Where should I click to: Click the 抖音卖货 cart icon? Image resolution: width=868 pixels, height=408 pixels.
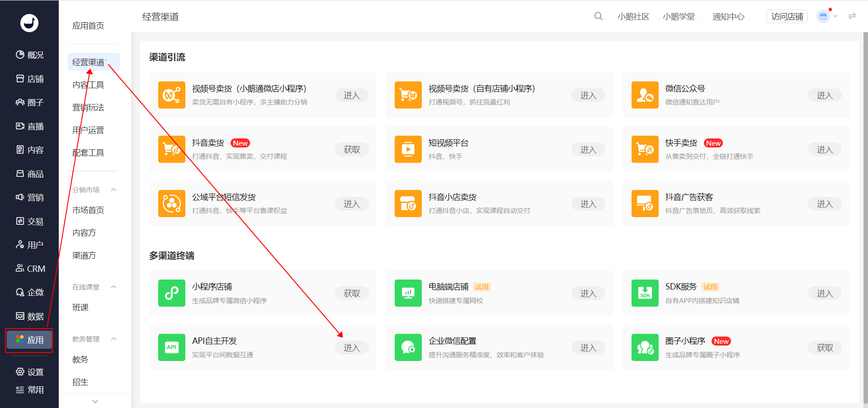pos(172,149)
